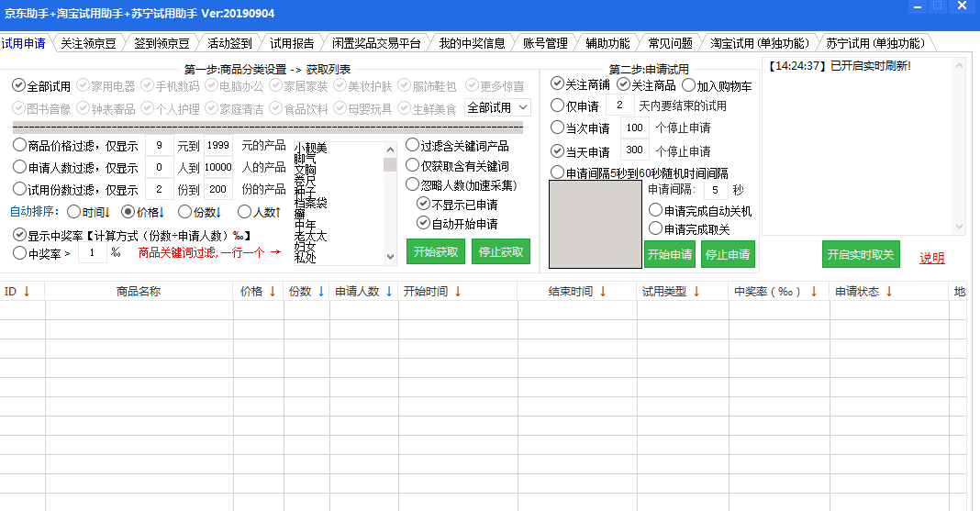Enable 仅申请 days-ending option
The image size is (980, 511).
point(574,106)
